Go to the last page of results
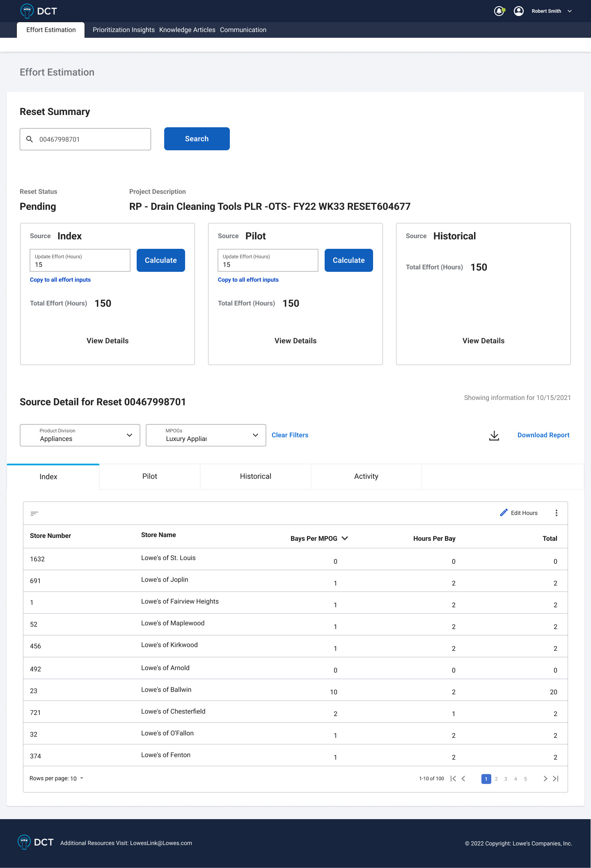Viewport: 591px width, 868px height. [556, 778]
